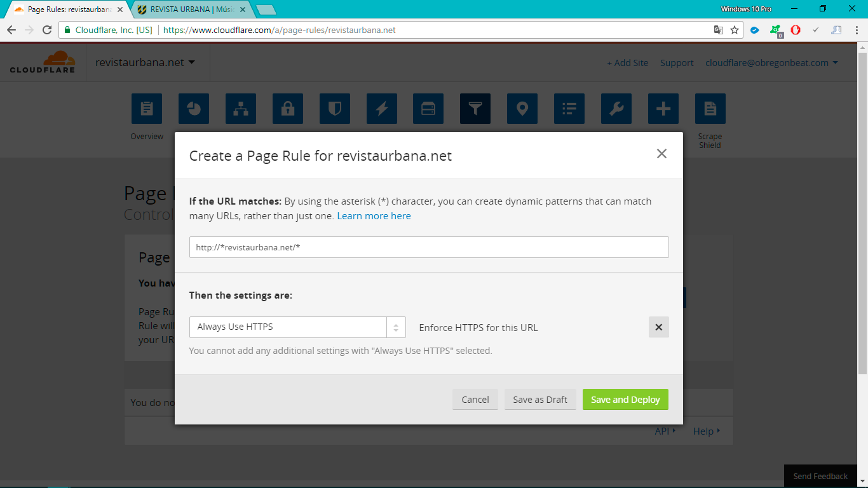The width and height of the screenshot is (868, 488).
Task: Click the Enforce HTTPS for this URL text
Action: 478,328
